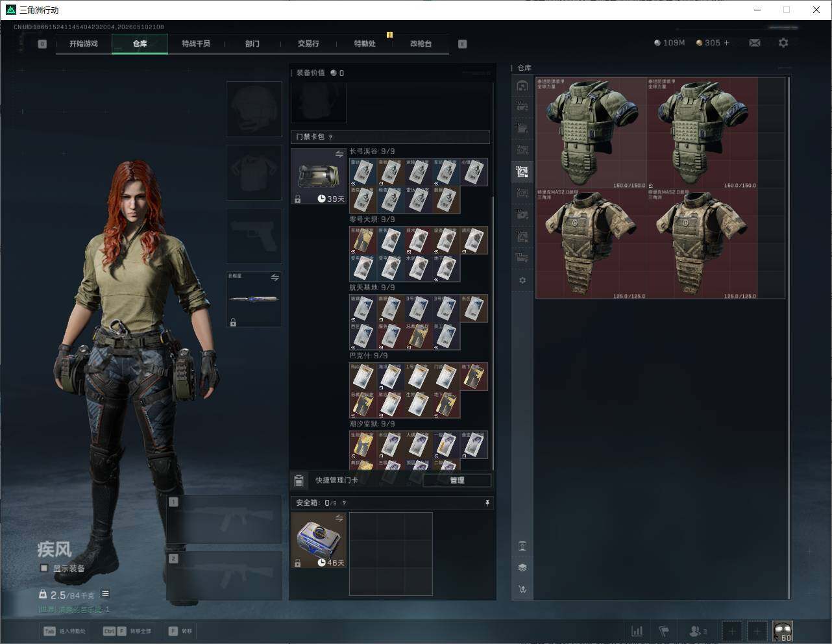Image resolution: width=832 pixels, height=644 pixels.
Task: Select the highlighted armor category in warehouse sidebar
Action: pyautogui.click(x=522, y=171)
